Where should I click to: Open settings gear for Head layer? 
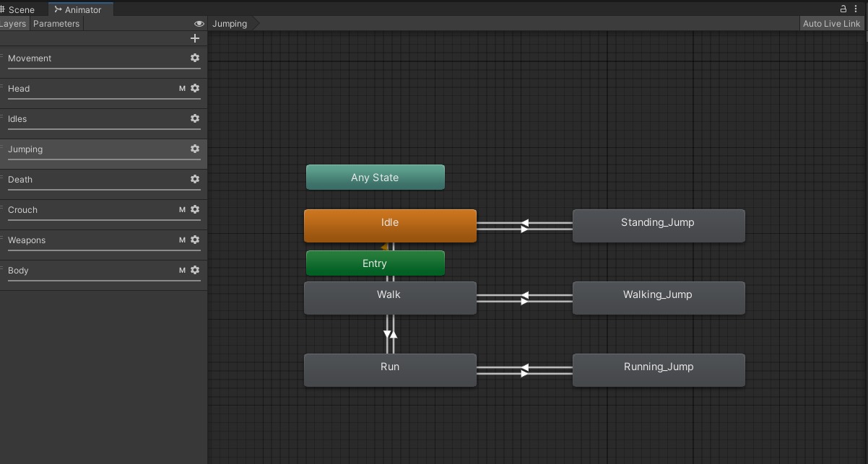tap(195, 88)
